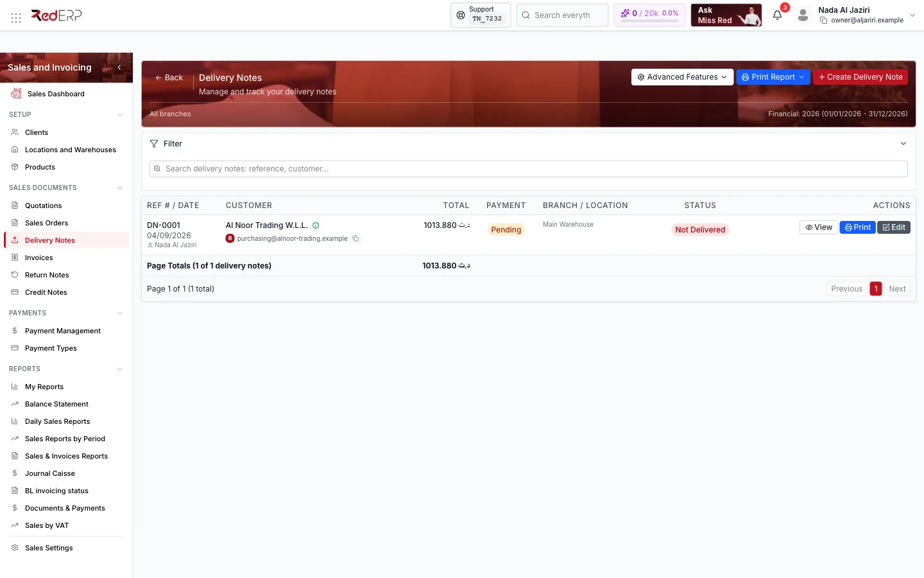924x578 pixels.
Task: Go to Previous page
Action: pos(846,289)
